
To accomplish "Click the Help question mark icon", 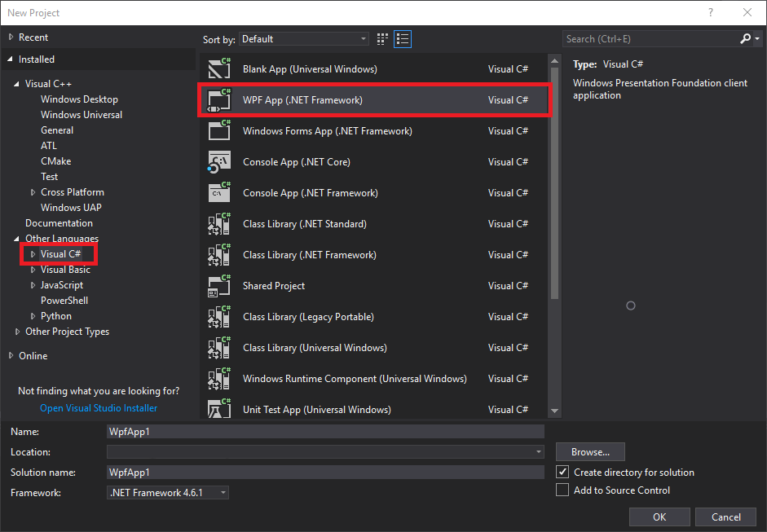I will point(711,12).
